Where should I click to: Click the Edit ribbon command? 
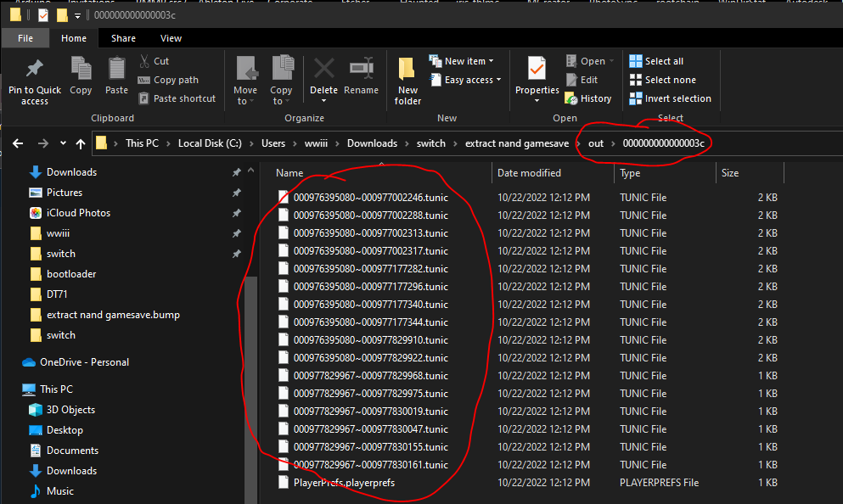pyautogui.click(x=582, y=80)
